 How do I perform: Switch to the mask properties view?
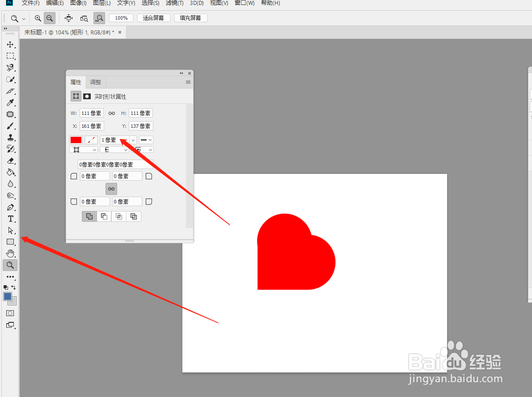(x=87, y=96)
